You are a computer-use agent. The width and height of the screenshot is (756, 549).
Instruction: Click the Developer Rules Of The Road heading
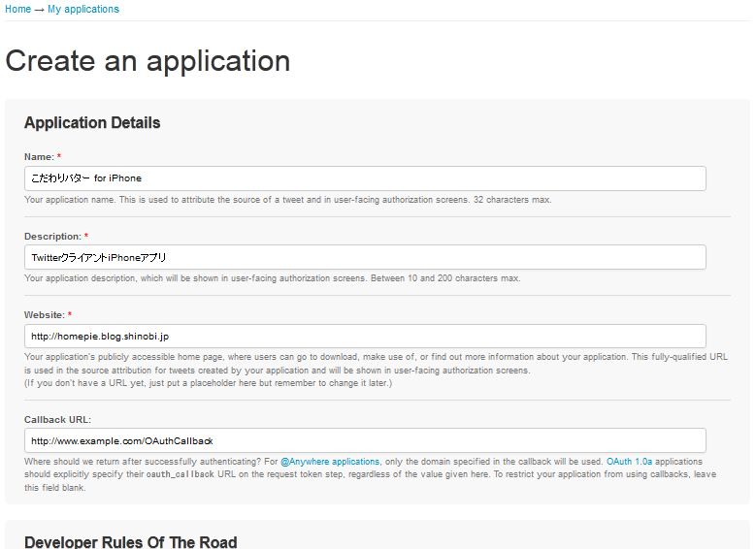click(x=130, y=542)
